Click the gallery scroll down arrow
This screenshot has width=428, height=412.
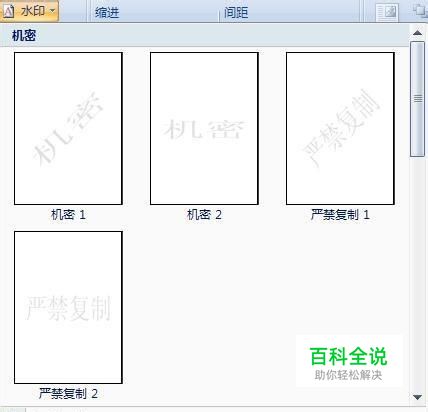pyautogui.click(x=417, y=397)
